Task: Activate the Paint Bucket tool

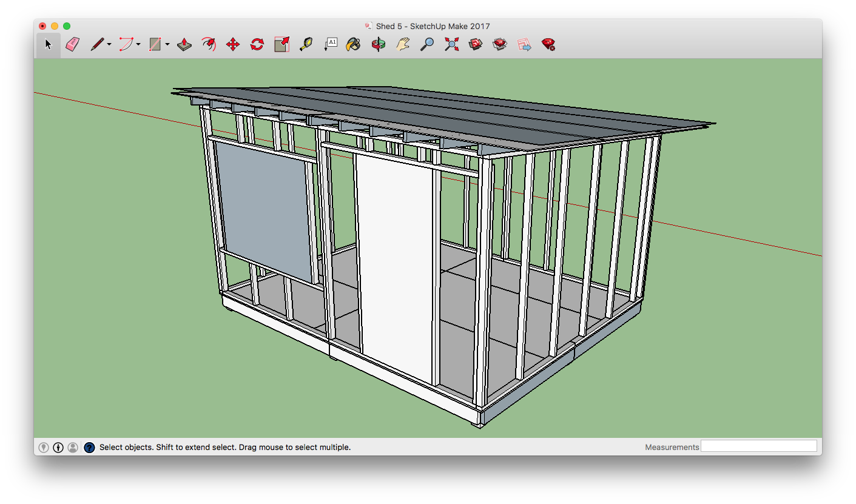Action: 352,44
